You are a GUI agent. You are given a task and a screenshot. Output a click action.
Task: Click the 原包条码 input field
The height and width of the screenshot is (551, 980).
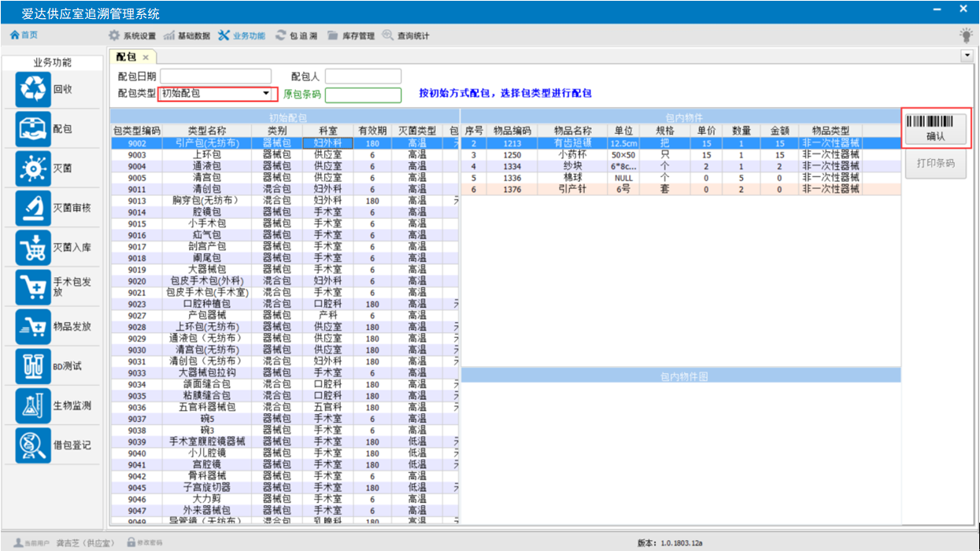point(362,95)
